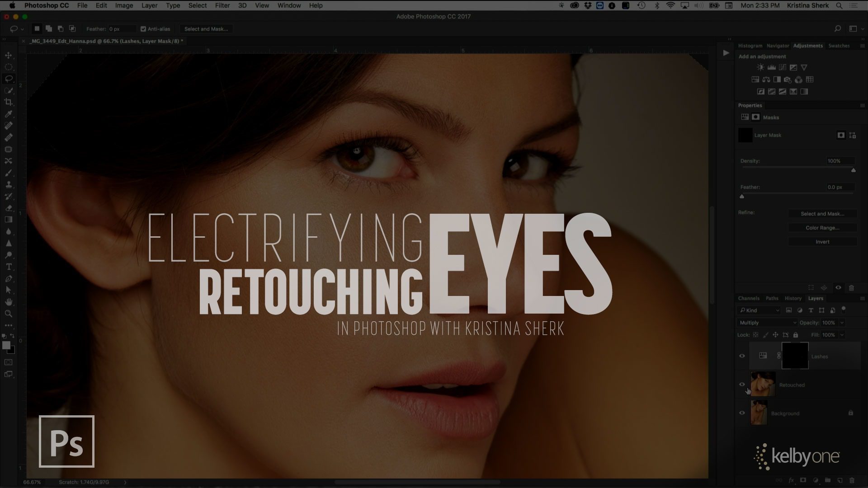The width and height of the screenshot is (868, 488).
Task: Select the Zoom tool
Action: (9, 314)
